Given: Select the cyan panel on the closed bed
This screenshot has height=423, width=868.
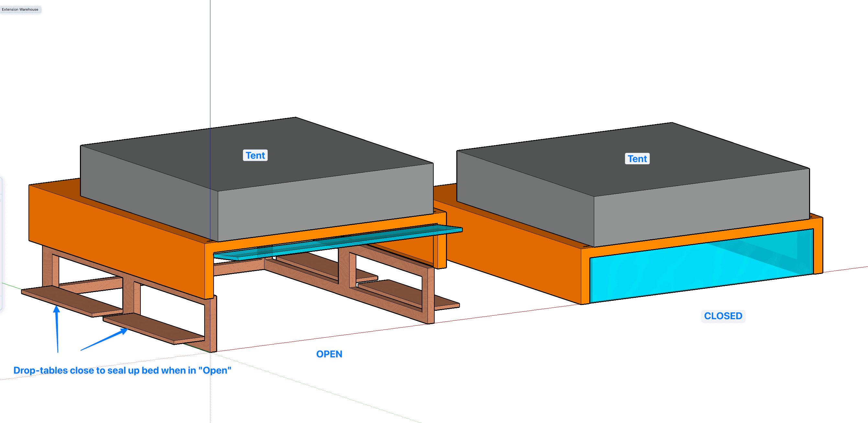Looking at the screenshot, I should pos(701,266).
